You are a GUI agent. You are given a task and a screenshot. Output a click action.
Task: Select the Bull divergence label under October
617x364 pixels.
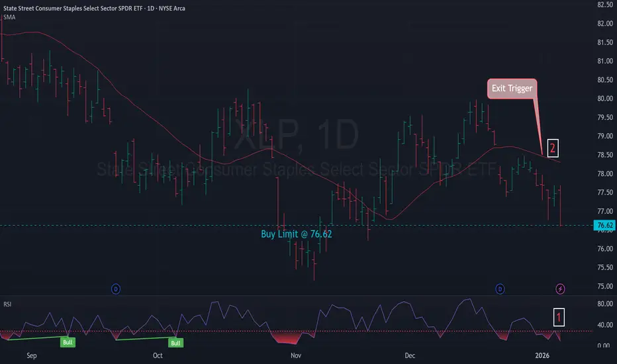click(x=175, y=343)
